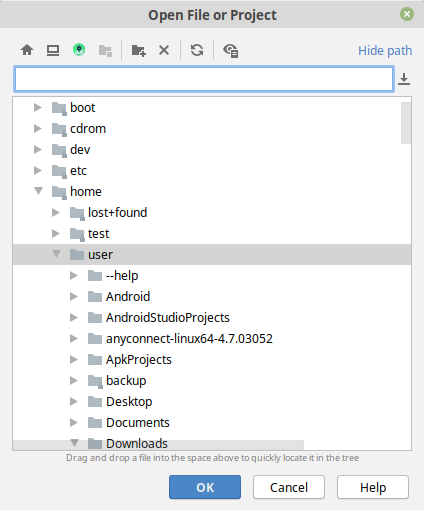The image size is (424, 510).
Task: Select the Documents folder
Action: 138,423
